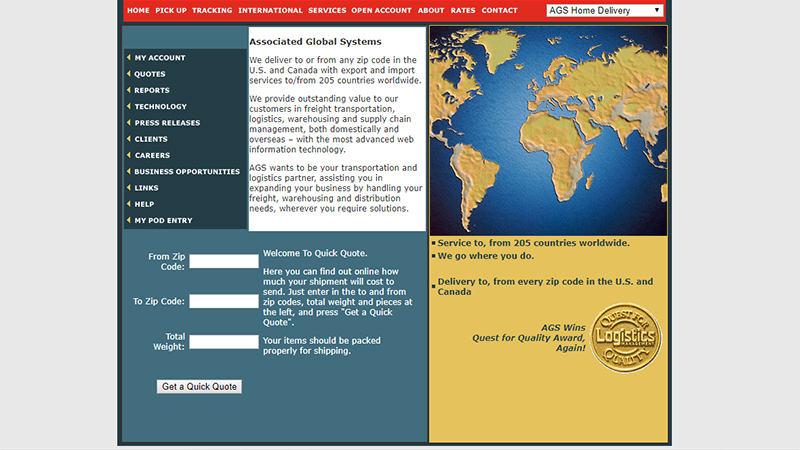Open PRESS RELEASES in the sidebar
Viewport: 800px width, 450px height.
pos(167,123)
